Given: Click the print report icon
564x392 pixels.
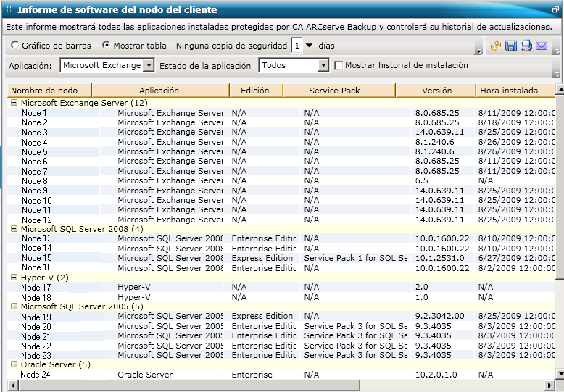Looking at the screenshot, I should [526, 46].
